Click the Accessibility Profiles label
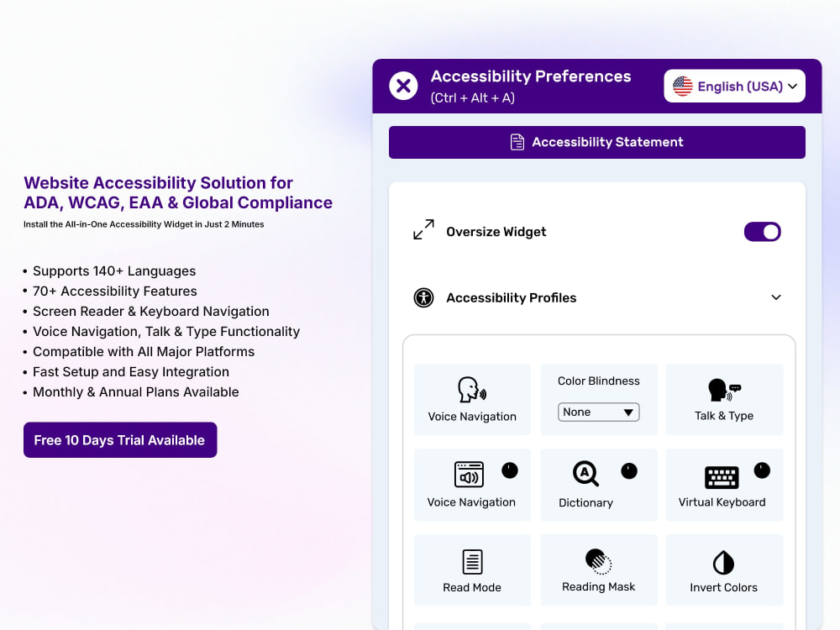This screenshot has height=630, width=840. 511,298
